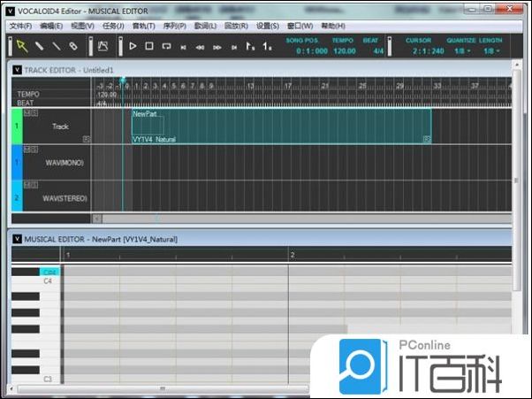Select the eraser tool
This screenshot has height=399, width=532.
(73, 46)
